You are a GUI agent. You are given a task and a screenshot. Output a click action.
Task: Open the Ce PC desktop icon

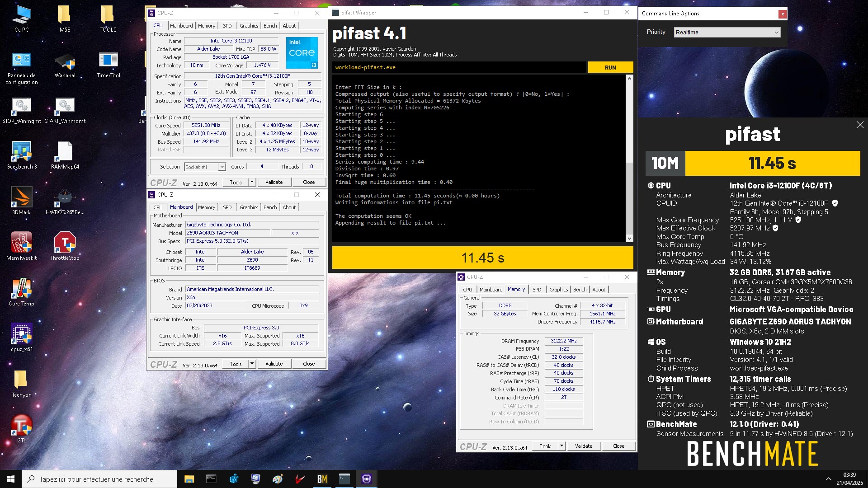21,19
